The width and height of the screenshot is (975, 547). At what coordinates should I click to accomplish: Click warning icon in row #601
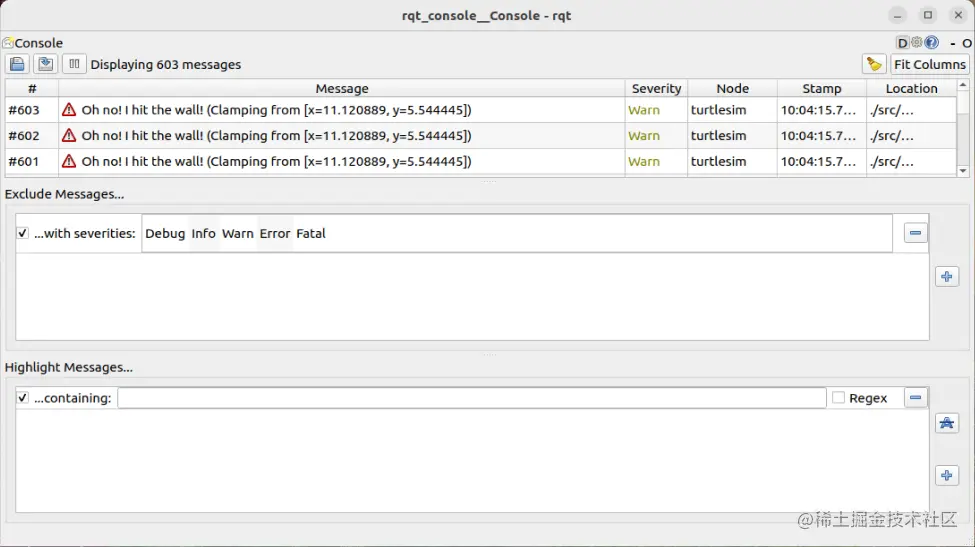click(x=69, y=162)
